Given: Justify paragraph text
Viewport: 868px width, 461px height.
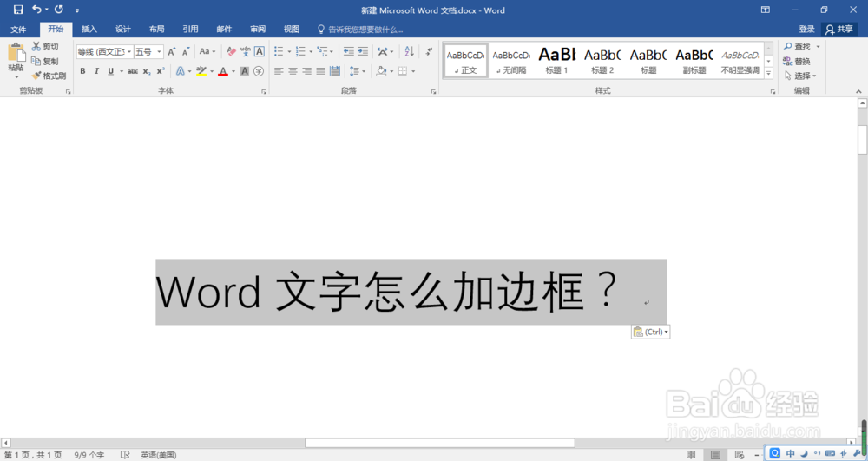Looking at the screenshot, I should (320, 71).
